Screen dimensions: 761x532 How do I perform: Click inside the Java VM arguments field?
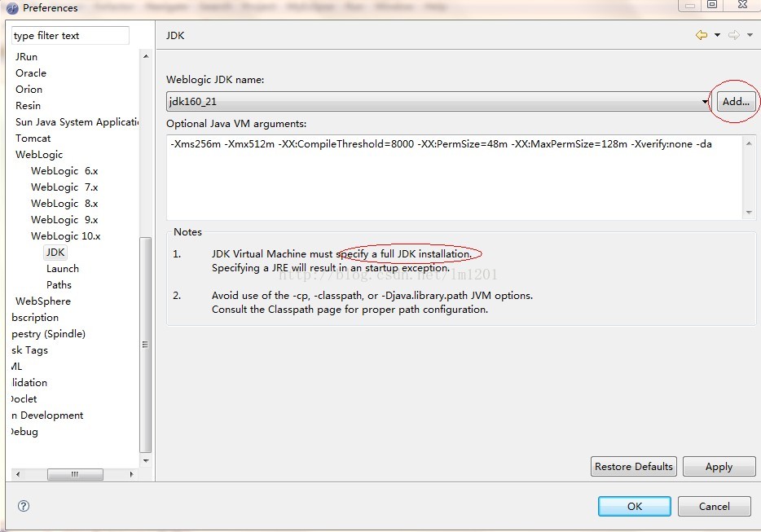tap(455, 177)
